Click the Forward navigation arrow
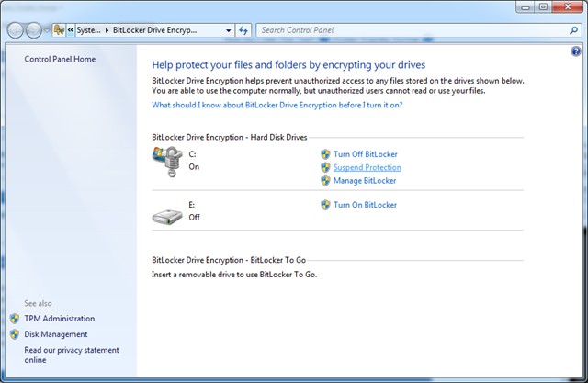Viewport: 588px width, 383px height. (x=33, y=30)
